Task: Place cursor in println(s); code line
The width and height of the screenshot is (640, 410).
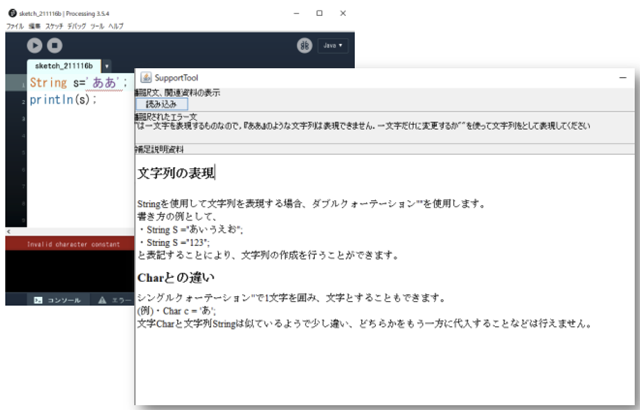Action: point(62,100)
